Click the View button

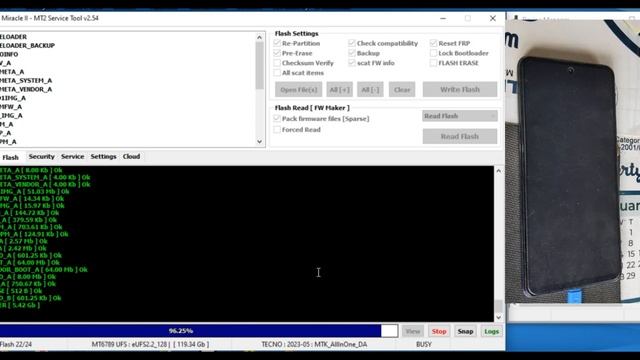point(413,331)
